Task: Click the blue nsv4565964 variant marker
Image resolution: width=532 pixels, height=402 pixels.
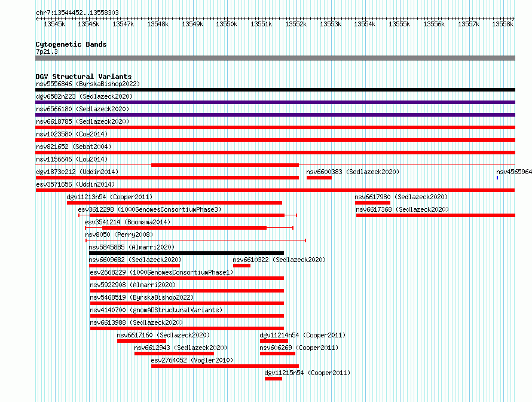Action: 497,178
